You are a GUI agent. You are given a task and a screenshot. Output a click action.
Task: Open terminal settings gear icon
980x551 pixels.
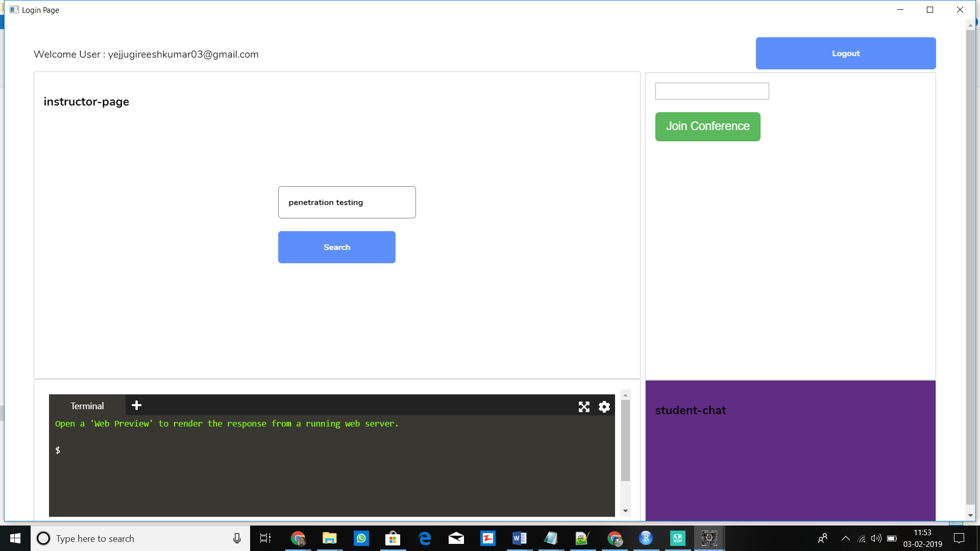(x=604, y=407)
